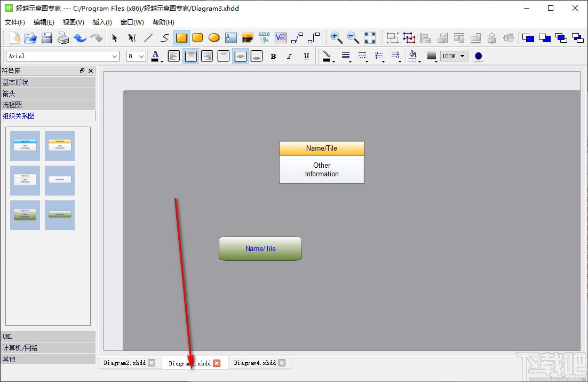Toggle the rectangle shape tool

181,38
